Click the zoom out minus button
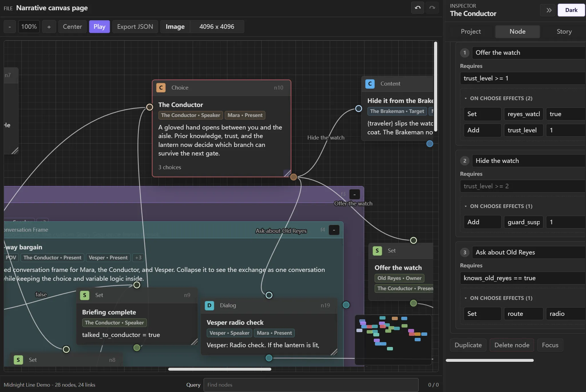Viewport: 586px width, 392px height. coord(10,27)
